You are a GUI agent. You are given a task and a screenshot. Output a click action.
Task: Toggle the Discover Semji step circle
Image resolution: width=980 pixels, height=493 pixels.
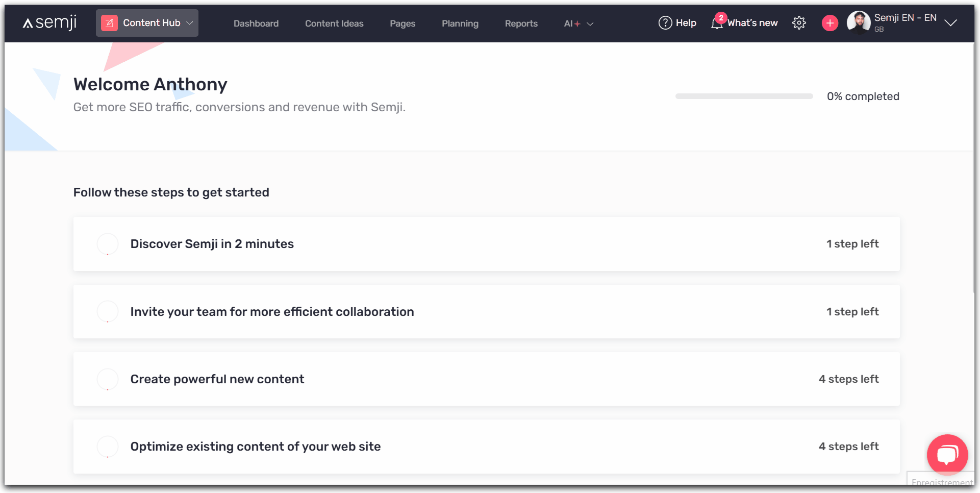pos(108,244)
